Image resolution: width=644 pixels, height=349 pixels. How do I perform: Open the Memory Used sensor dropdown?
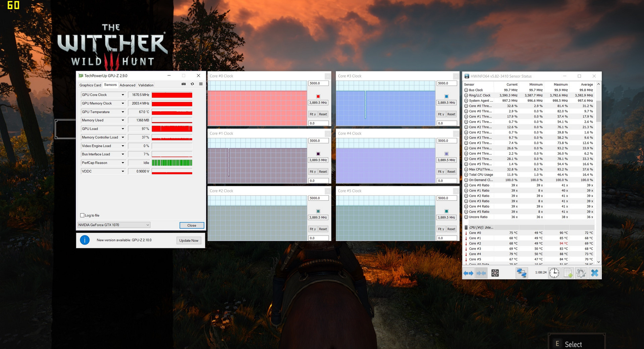point(123,120)
